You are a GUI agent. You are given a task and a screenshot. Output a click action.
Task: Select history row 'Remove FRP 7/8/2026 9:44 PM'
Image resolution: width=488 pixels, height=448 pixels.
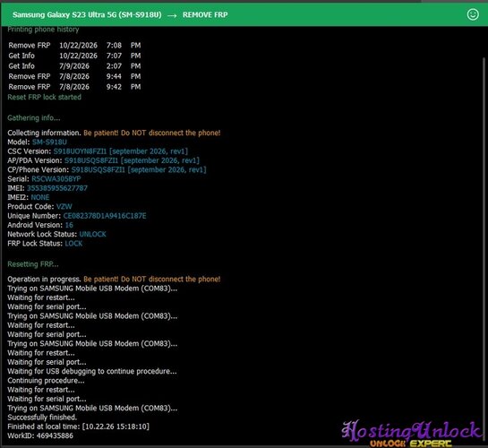point(74,76)
